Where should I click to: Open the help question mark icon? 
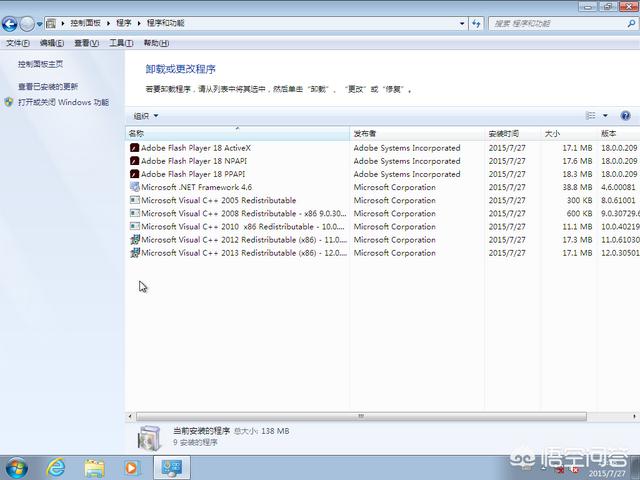tap(625, 116)
